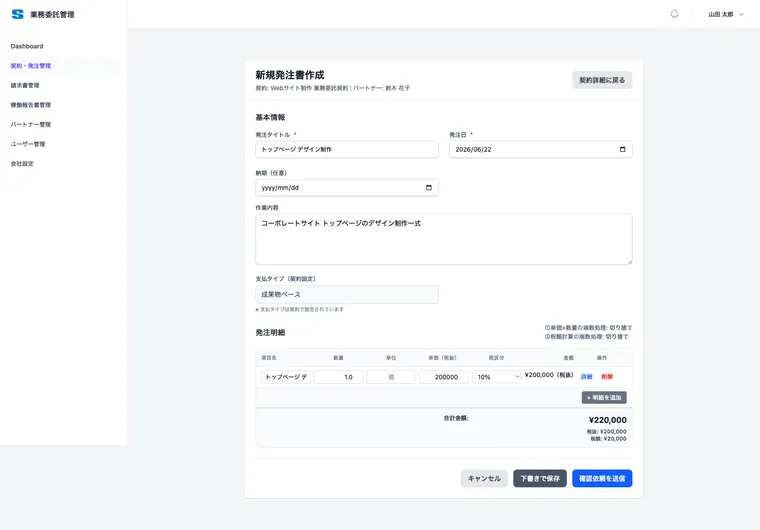760x530 pixels.
Task: Click the 単価 field showing 200000
Action: point(444,377)
